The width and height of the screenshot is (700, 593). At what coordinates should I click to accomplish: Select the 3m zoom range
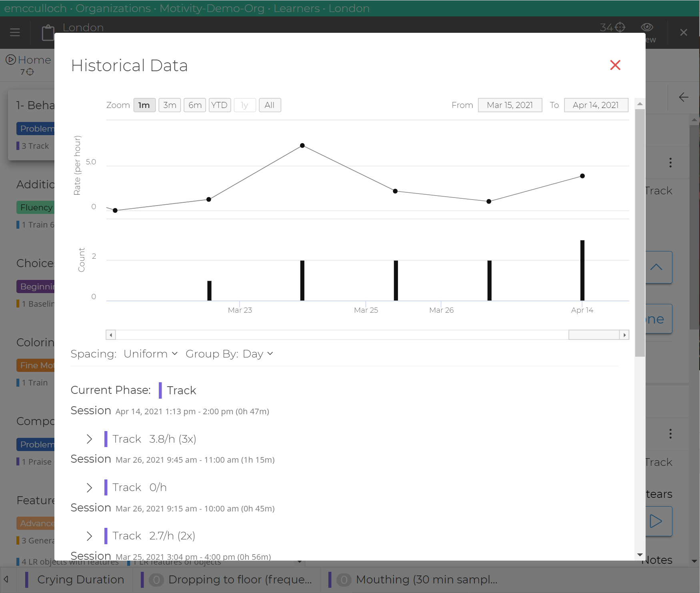pyautogui.click(x=170, y=105)
